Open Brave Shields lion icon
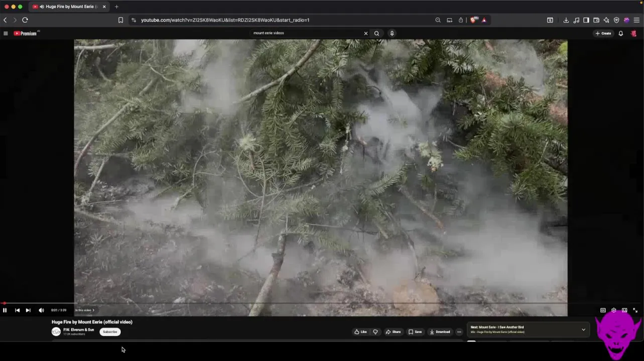The height and width of the screenshot is (361, 644). click(x=473, y=20)
